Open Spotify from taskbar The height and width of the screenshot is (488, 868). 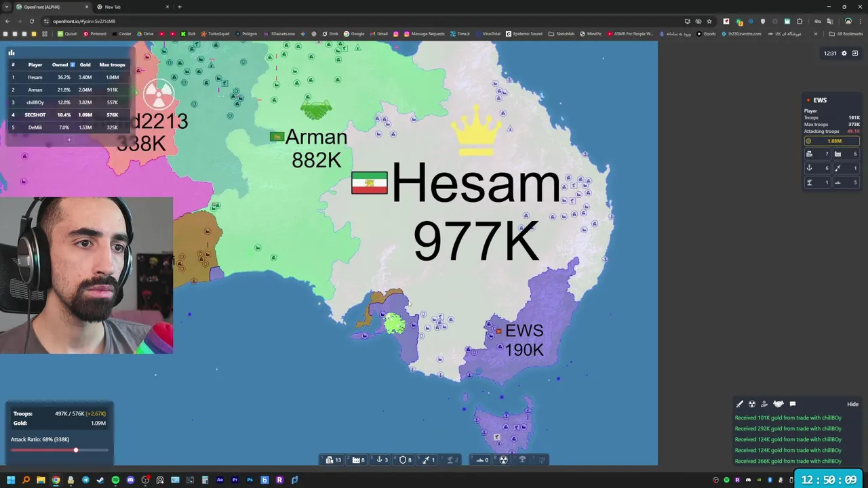pos(115,480)
